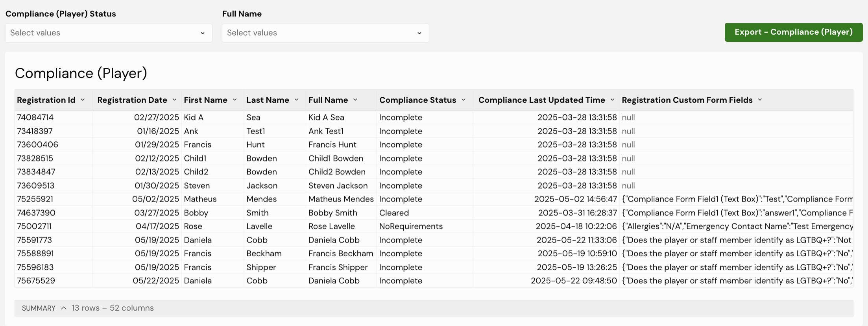Select registration id 75591773
The height and width of the screenshot is (326, 868).
pyautogui.click(x=34, y=240)
